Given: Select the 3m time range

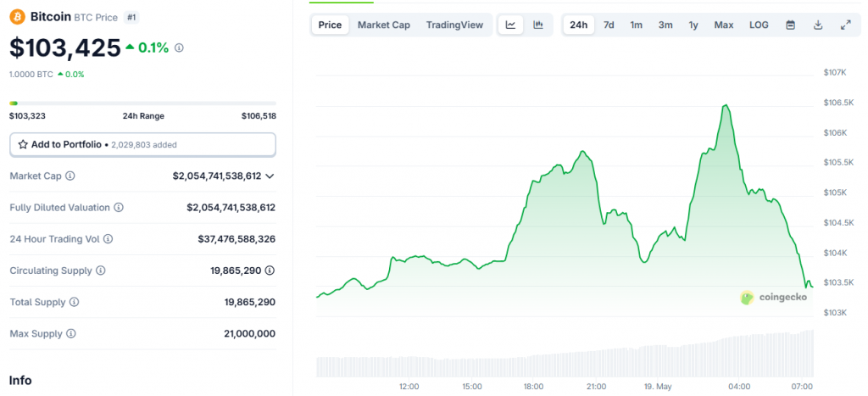Looking at the screenshot, I should coord(665,25).
